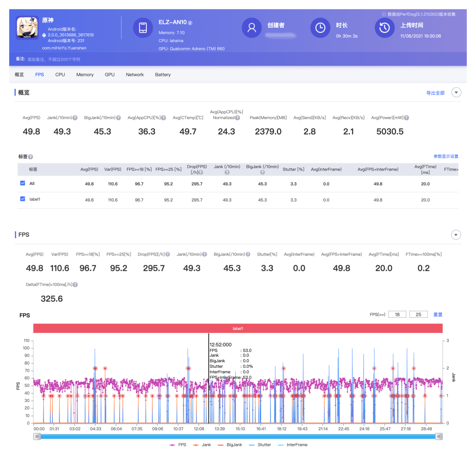Click the help icon beside 标签 heading
This screenshot has height=458, width=476.
tap(31, 157)
